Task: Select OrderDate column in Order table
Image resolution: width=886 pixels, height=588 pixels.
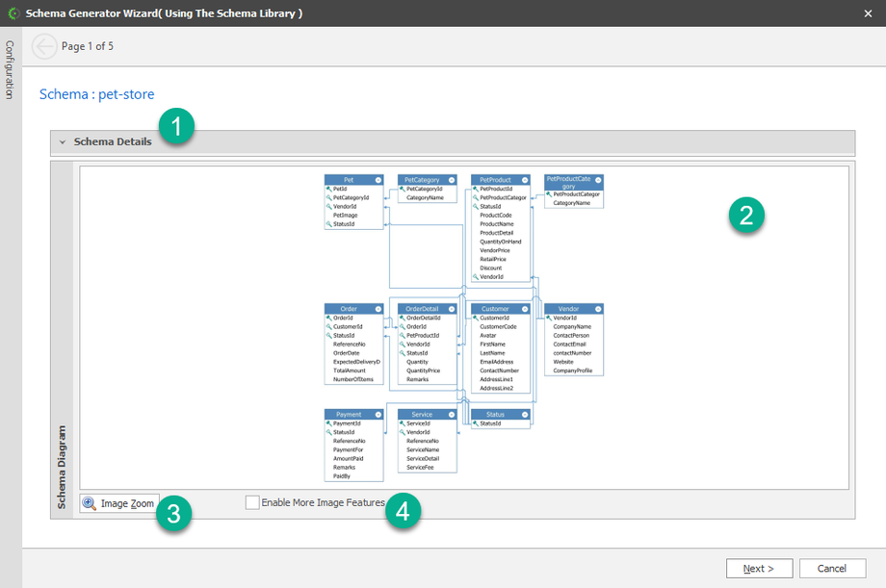Action: click(x=347, y=353)
